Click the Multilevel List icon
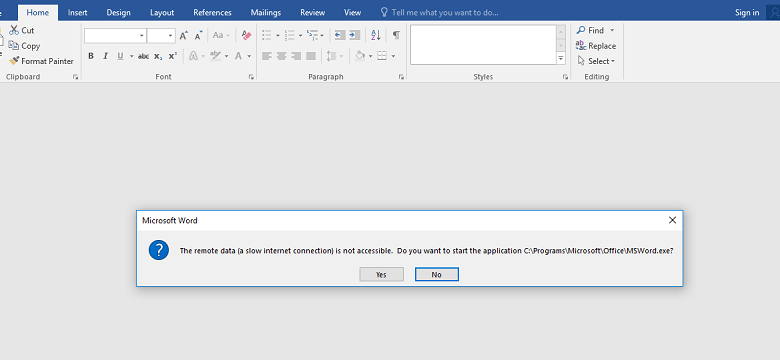 coord(312,35)
